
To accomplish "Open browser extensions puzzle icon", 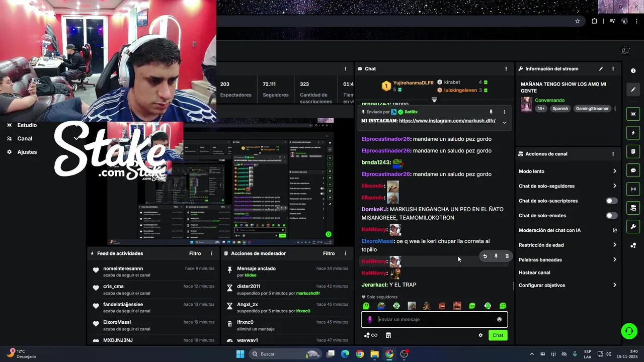I will 595,21.
